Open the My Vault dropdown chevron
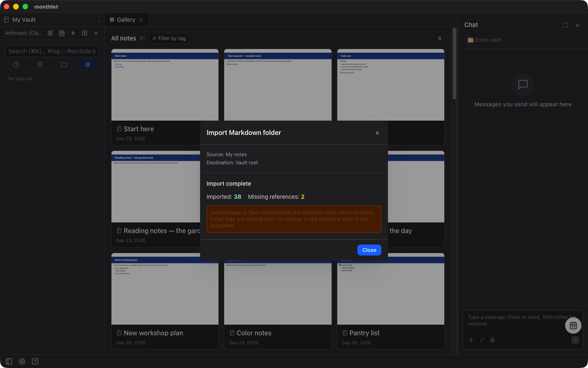 pyautogui.click(x=99, y=21)
